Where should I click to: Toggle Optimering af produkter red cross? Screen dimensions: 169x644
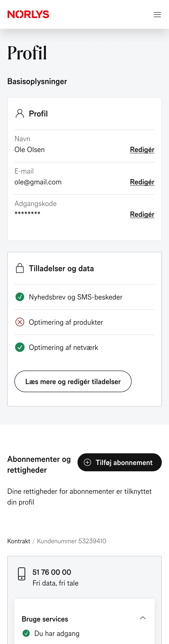tap(20, 322)
